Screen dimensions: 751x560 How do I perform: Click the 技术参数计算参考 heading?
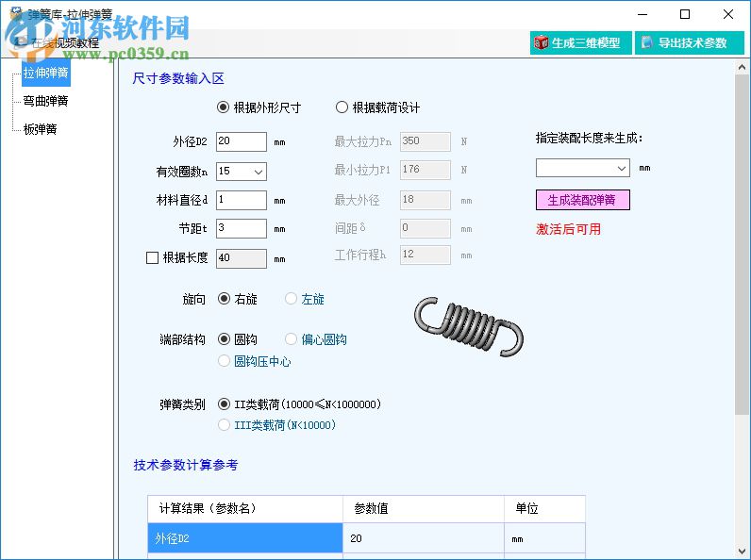tap(185, 465)
